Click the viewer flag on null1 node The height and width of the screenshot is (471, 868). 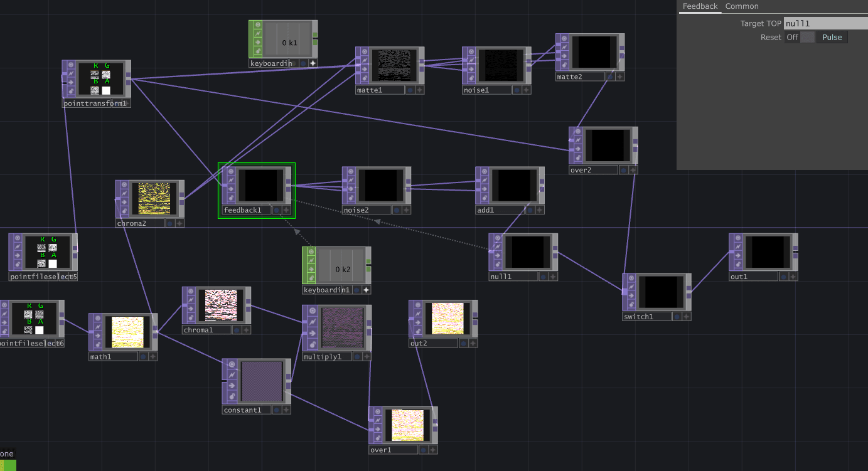click(x=498, y=238)
